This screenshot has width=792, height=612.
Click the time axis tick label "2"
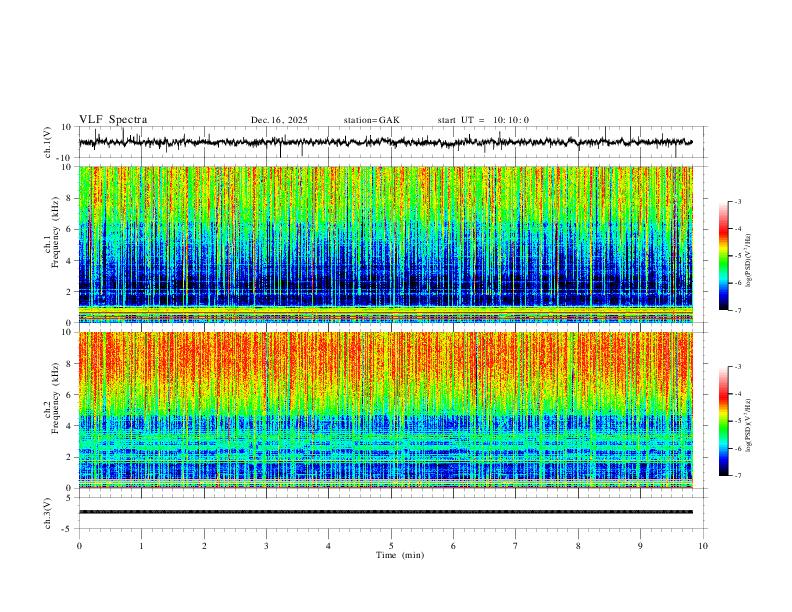tap(204, 546)
